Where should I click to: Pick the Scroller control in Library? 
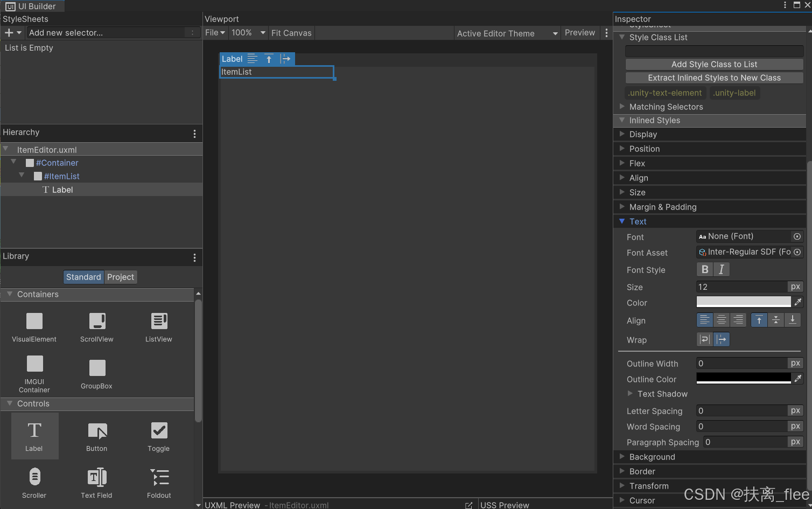(34, 482)
